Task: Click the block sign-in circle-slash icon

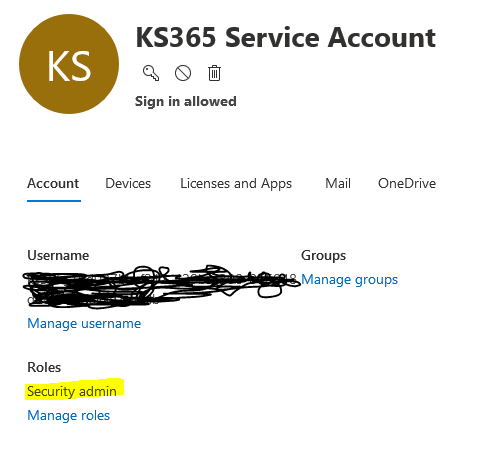Action: tap(183, 73)
